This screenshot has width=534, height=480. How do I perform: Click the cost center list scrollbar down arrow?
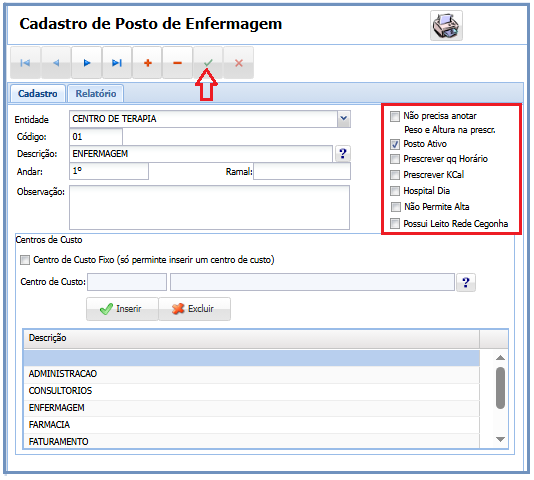pyautogui.click(x=500, y=439)
